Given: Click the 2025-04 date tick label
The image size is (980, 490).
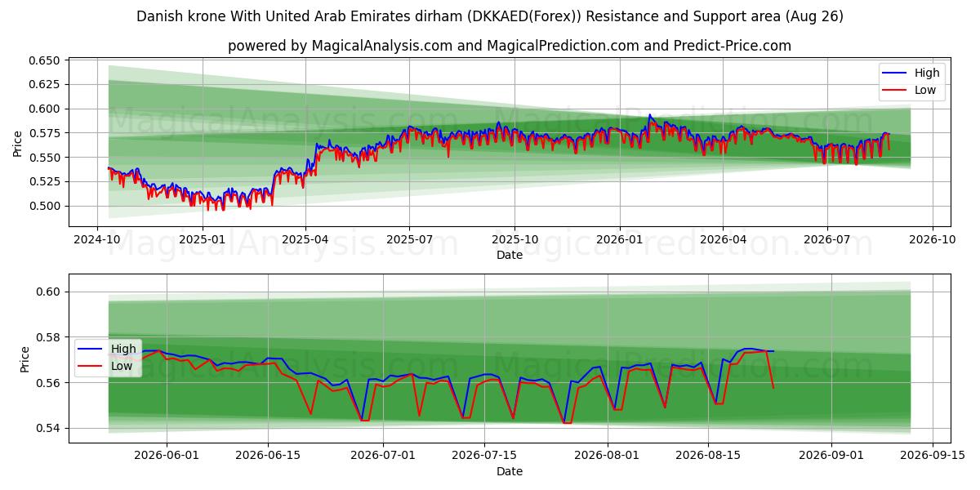Looking at the screenshot, I should tap(305, 240).
